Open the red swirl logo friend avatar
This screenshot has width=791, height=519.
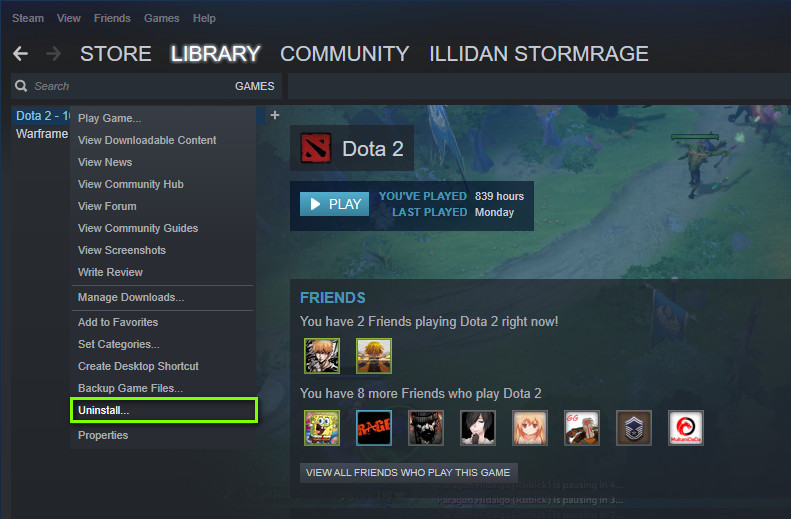686,428
